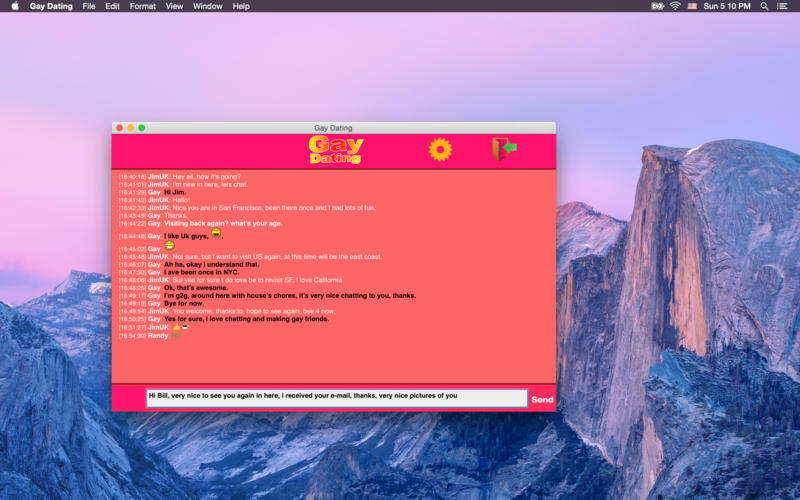Screen dimensions: 800x500
Task: Click the sunflower settings icon
Action: [x=440, y=150]
